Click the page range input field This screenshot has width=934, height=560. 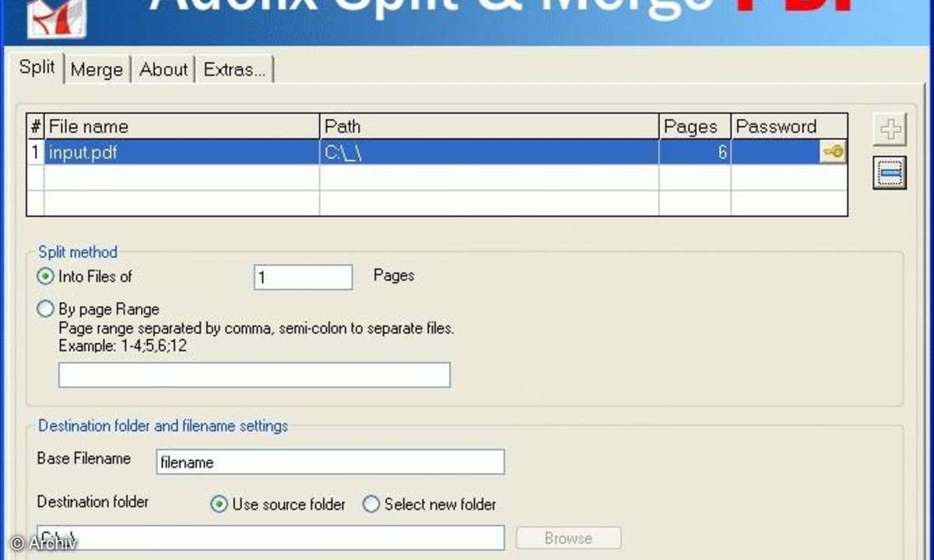(255, 375)
